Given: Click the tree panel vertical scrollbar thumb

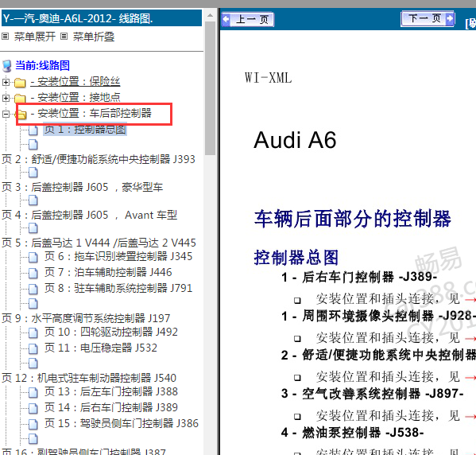Looking at the screenshot, I should tap(210, 88).
